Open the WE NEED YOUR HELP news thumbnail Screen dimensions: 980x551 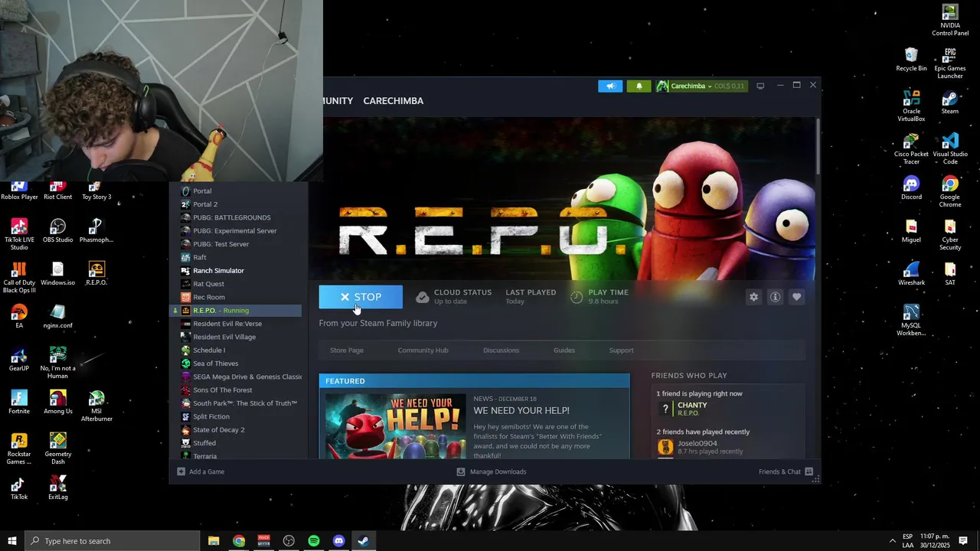tap(396, 426)
